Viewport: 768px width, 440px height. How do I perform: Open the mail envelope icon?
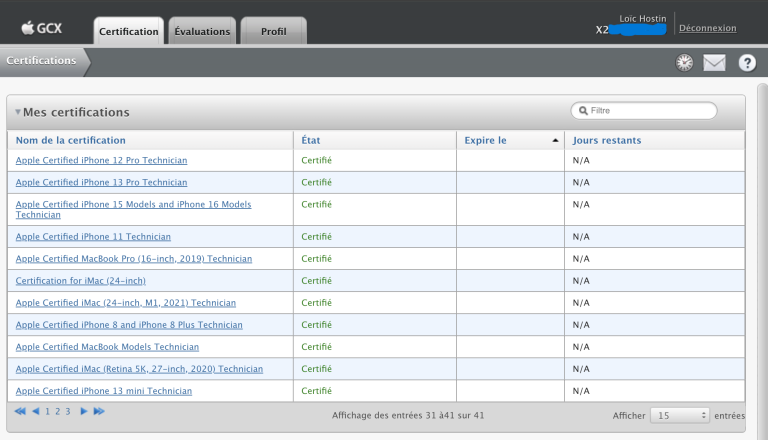coord(714,63)
